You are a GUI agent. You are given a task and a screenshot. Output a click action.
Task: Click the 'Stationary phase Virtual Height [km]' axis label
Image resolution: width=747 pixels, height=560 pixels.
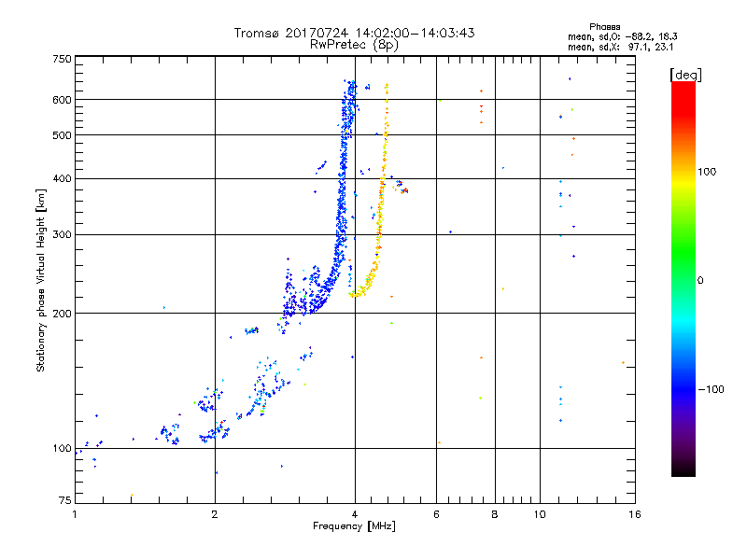[x=41, y=281]
